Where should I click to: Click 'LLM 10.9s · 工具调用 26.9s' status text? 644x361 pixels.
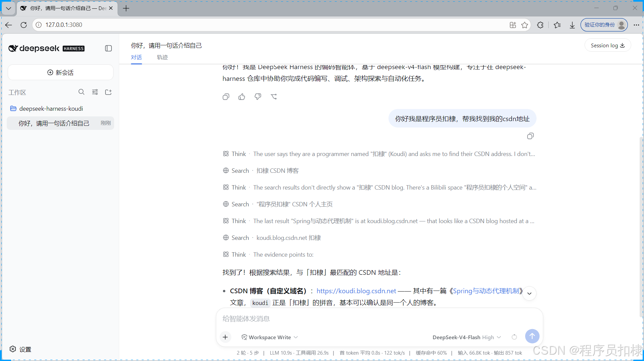(x=299, y=353)
